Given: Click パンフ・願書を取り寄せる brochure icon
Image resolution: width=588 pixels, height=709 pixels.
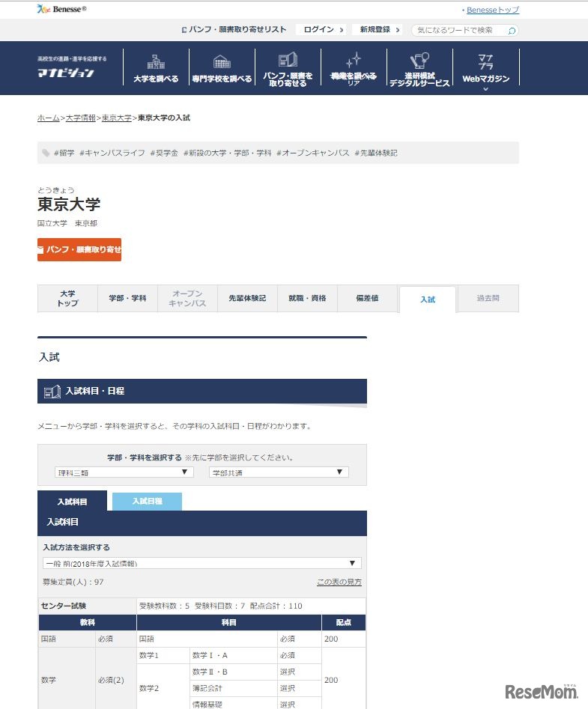Looking at the screenshot, I should point(288,60).
